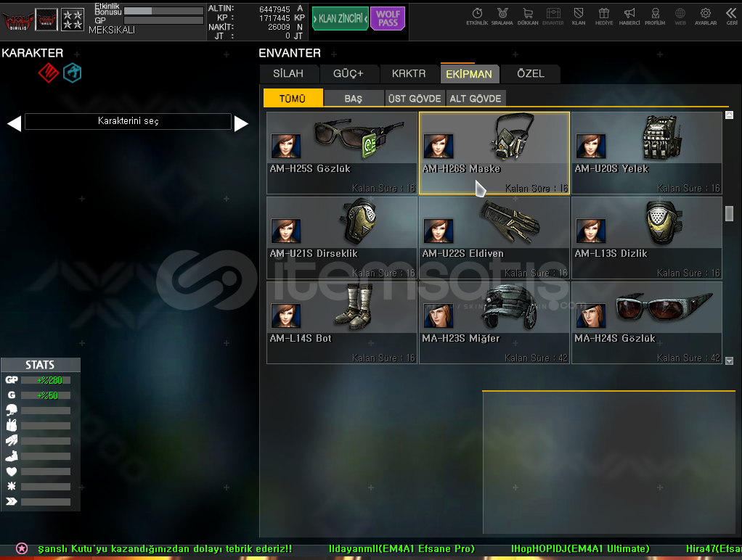
Task: Click the player name 'MEKSİKALI'
Action: 112,30
